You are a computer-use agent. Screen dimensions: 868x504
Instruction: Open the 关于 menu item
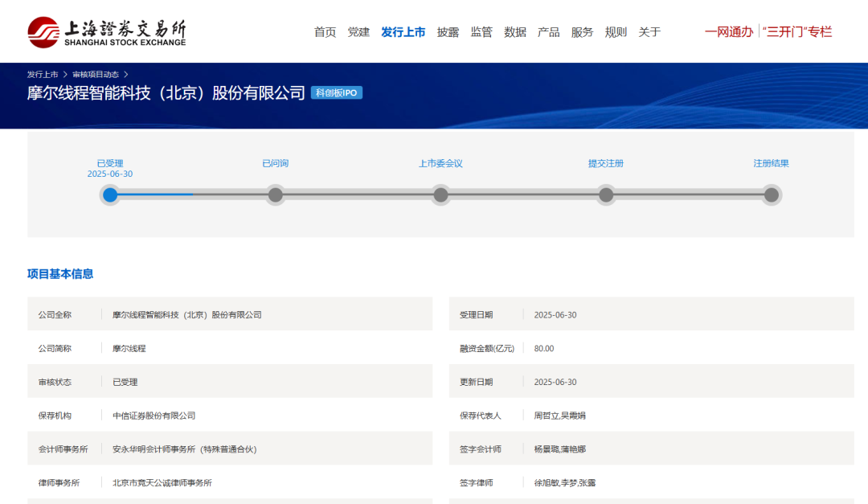649,32
